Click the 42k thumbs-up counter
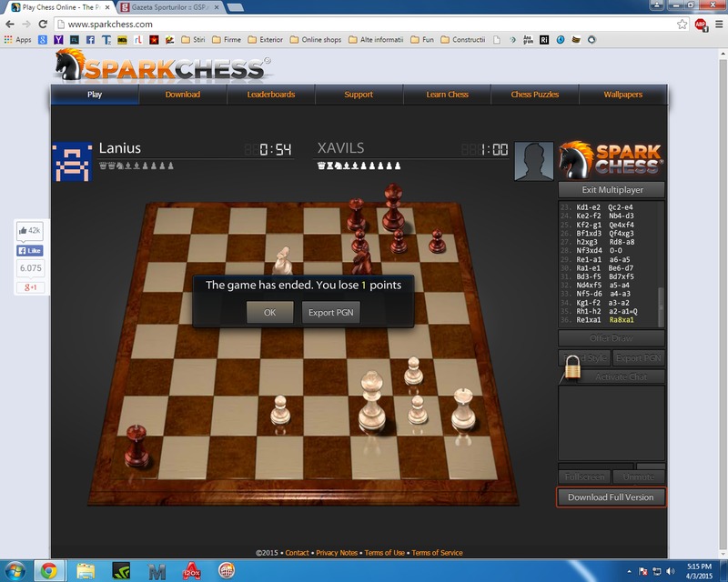 pyautogui.click(x=30, y=231)
